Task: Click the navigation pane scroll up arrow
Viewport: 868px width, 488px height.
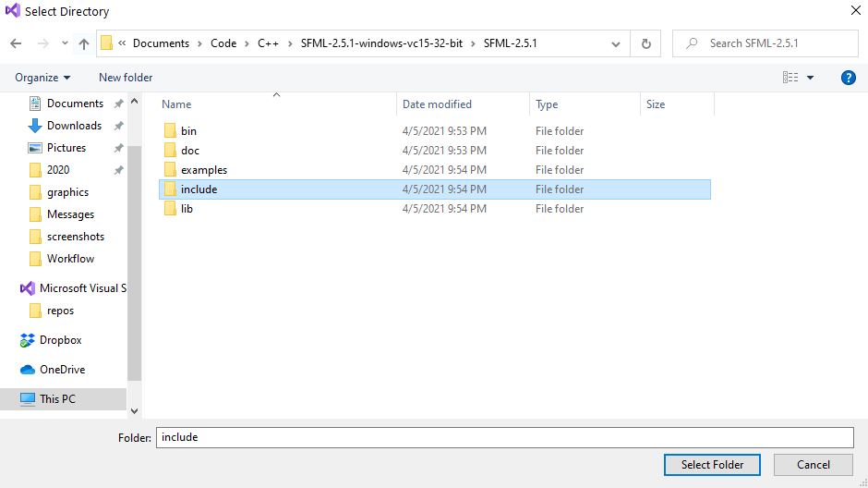Action: pyautogui.click(x=134, y=102)
